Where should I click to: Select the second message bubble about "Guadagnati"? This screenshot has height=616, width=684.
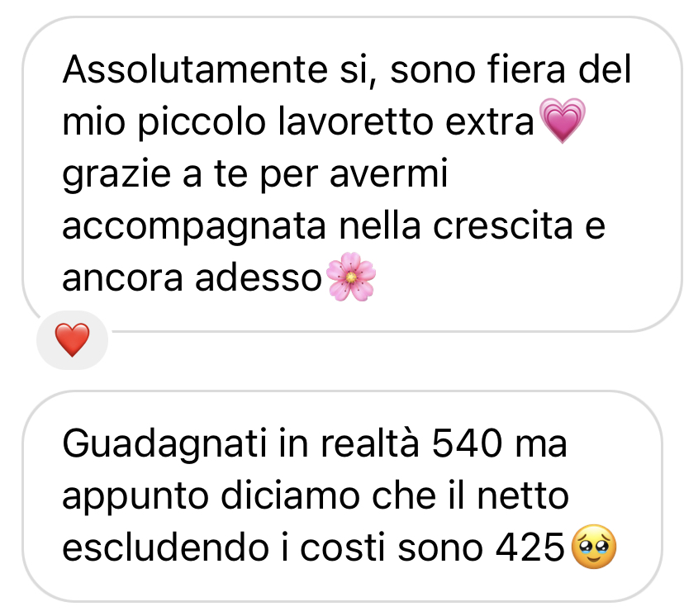pos(343,496)
